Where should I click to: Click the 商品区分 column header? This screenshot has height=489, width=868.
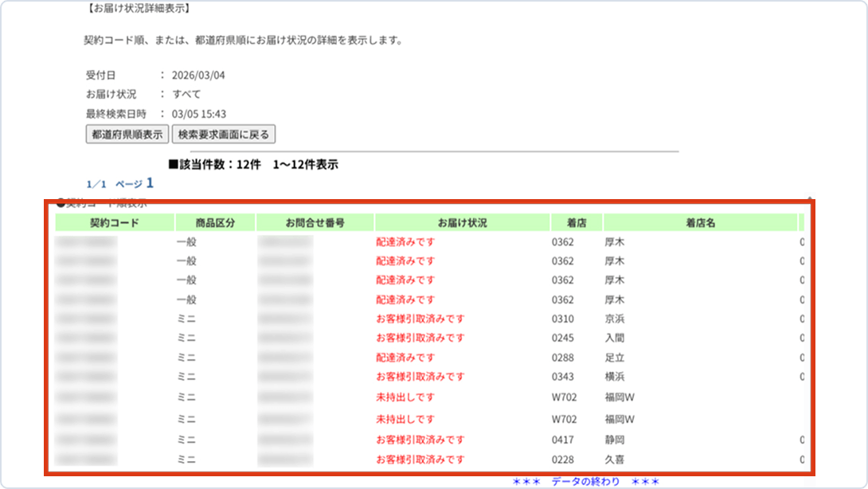(x=215, y=223)
